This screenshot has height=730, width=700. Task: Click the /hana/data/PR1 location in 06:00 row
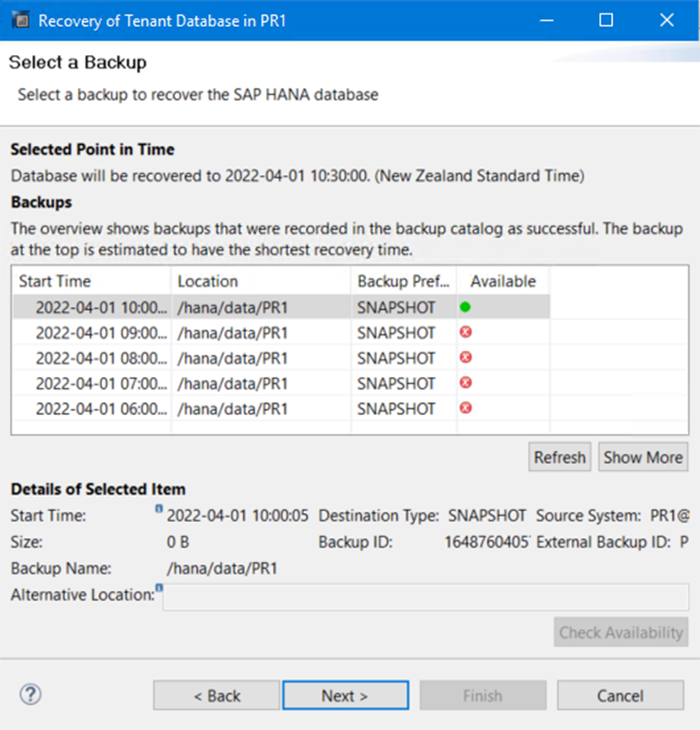pyautogui.click(x=232, y=409)
